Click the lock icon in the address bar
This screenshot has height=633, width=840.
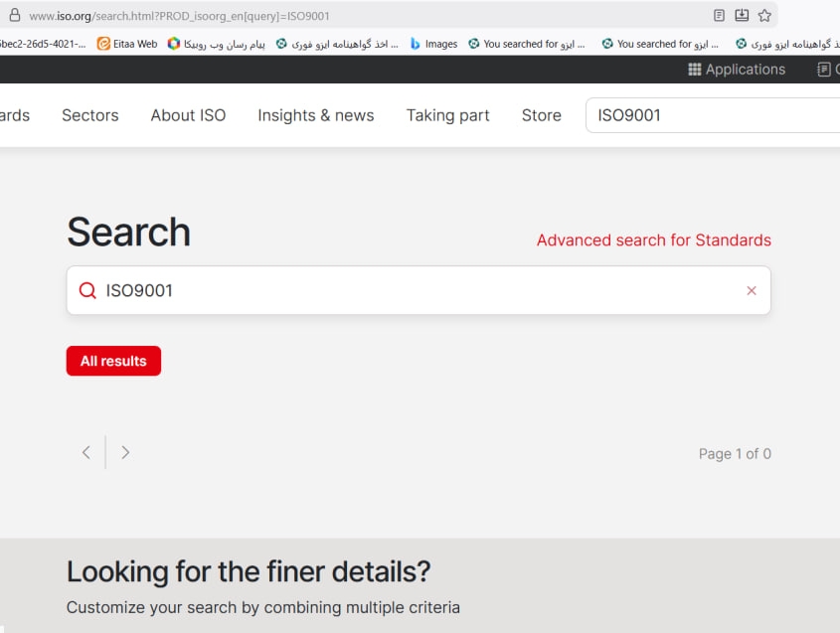coord(14,16)
